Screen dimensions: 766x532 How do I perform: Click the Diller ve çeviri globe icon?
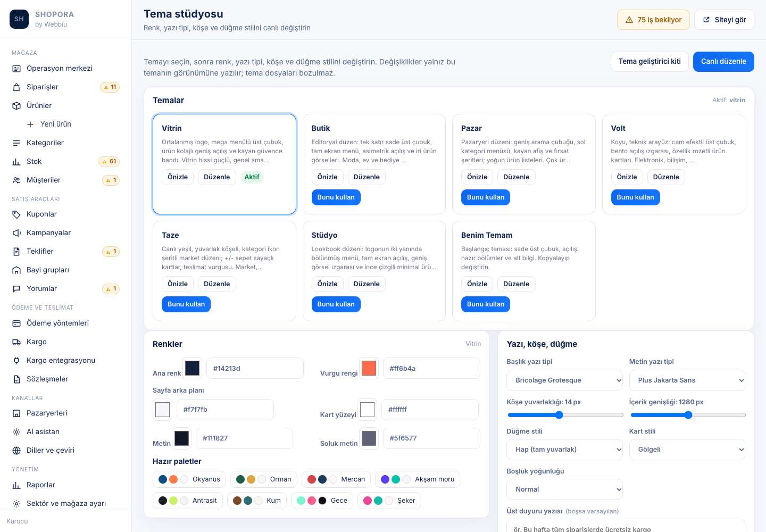(x=16, y=451)
